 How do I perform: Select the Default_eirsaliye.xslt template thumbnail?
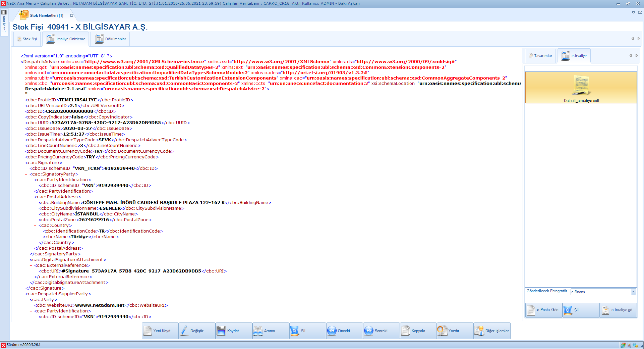[581, 87]
